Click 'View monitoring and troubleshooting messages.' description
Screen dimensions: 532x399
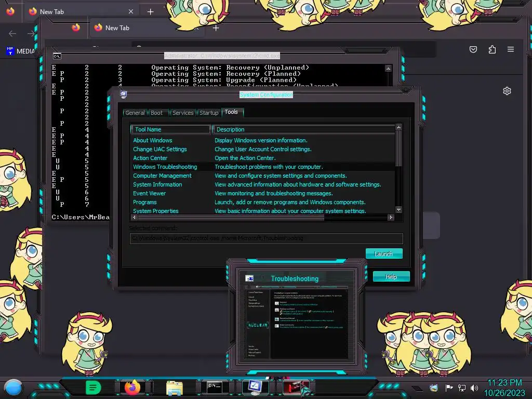coord(273,193)
